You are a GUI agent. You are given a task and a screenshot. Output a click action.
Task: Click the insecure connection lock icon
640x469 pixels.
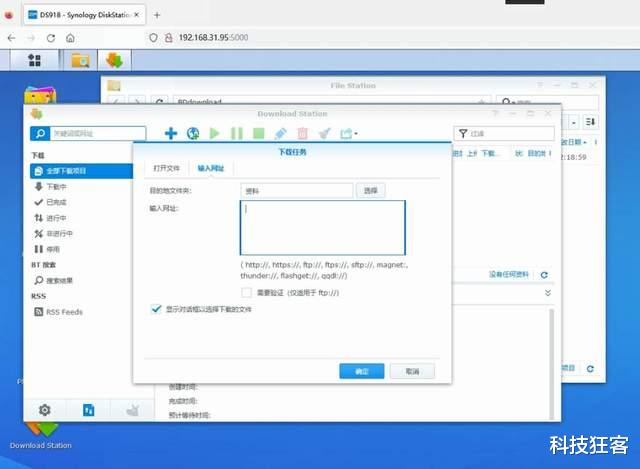click(x=168, y=38)
